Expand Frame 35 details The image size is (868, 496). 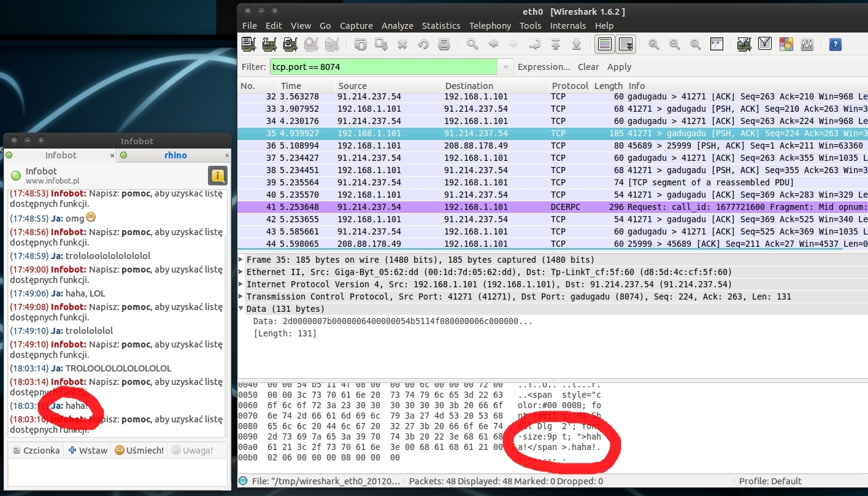point(241,260)
